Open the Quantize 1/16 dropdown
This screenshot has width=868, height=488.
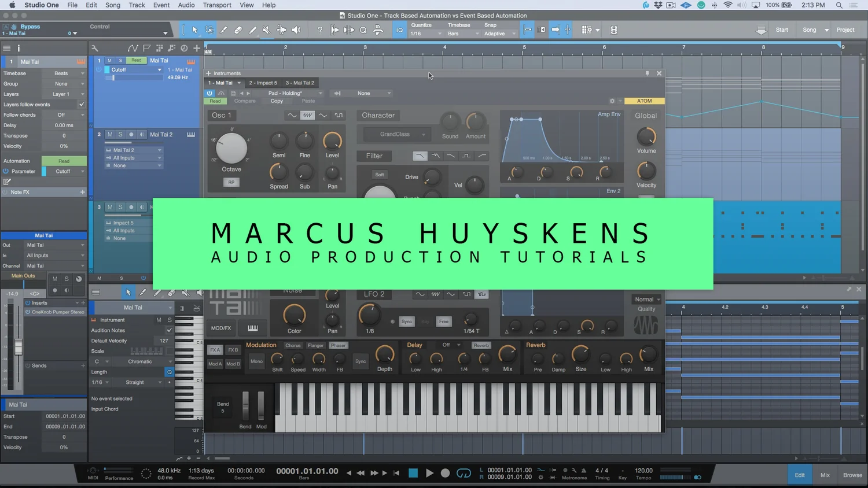pos(426,34)
